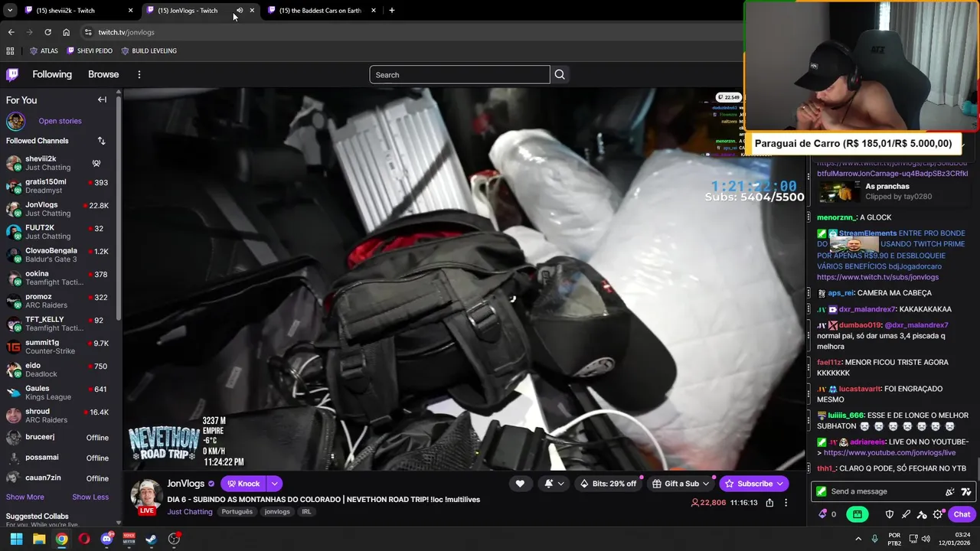Open Windows Start menu
Screen dimensions: 980x551
[16, 539]
